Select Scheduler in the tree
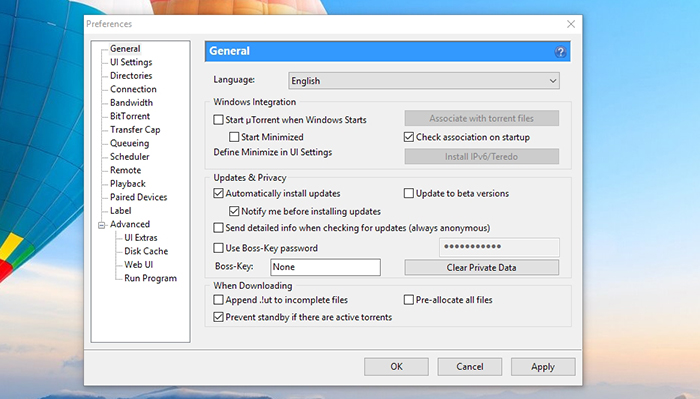 click(129, 156)
